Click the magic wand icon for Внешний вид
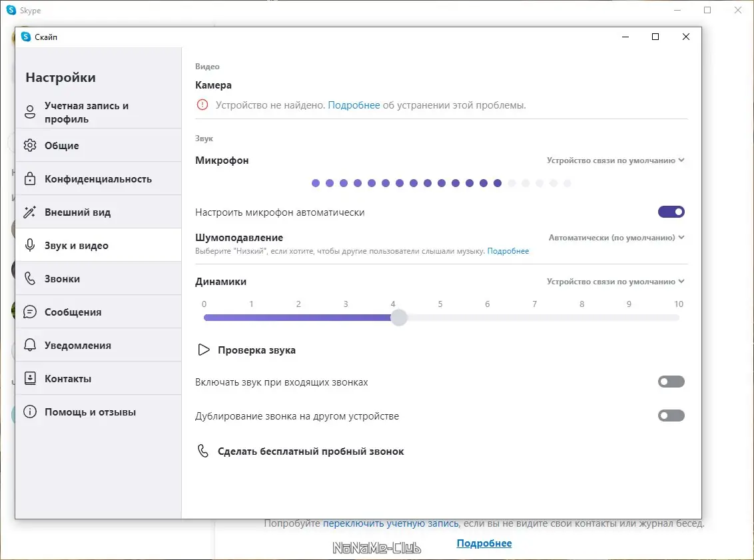Viewport: 754px width, 560px height. point(29,212)
